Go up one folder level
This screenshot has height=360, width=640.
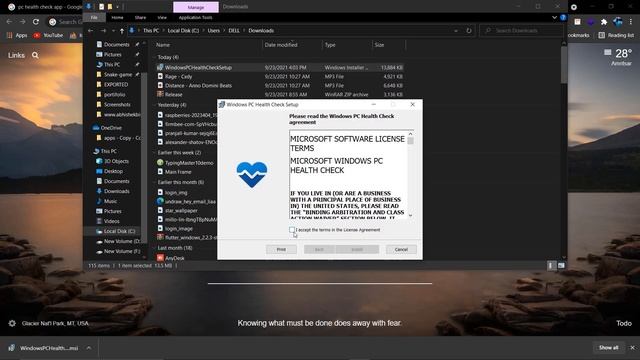pos(122,31)
